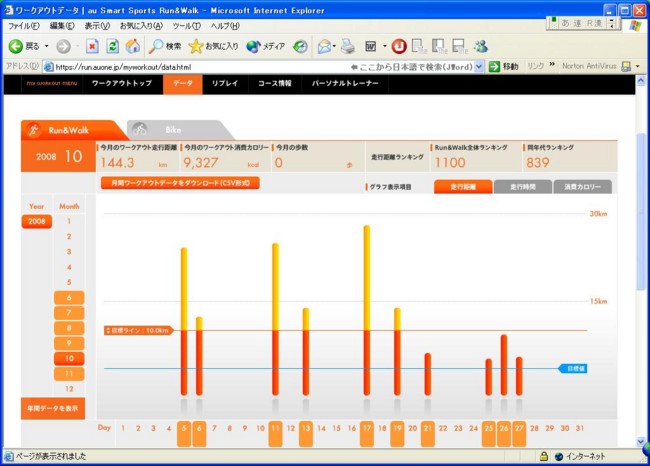Click the IME language bar あ indicator

tap(565, 24)
